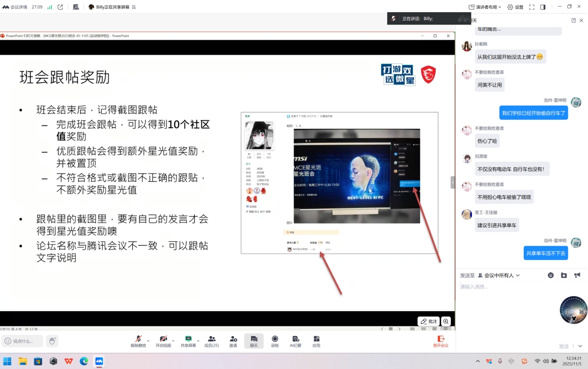
Task: Select the 批注 annotation pen tool
Action: [428, 321]
